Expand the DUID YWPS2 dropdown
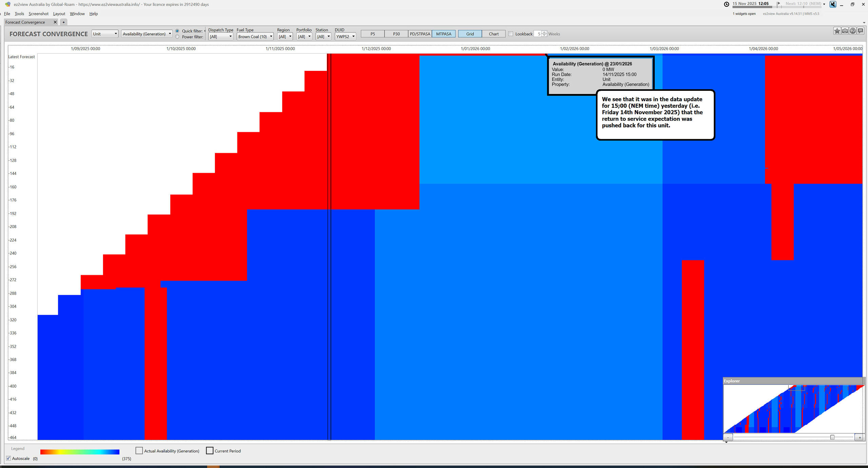 (345, 37)
